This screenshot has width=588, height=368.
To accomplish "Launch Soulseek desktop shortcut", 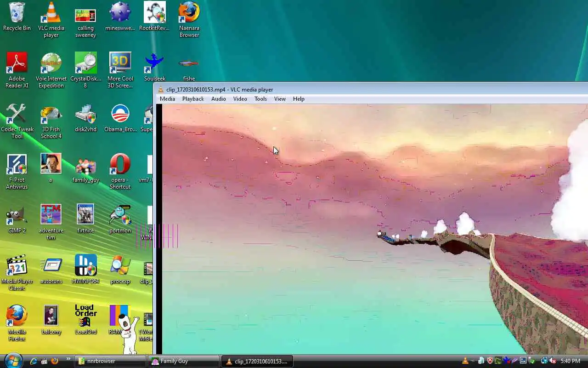I will (x=154, y=68).
